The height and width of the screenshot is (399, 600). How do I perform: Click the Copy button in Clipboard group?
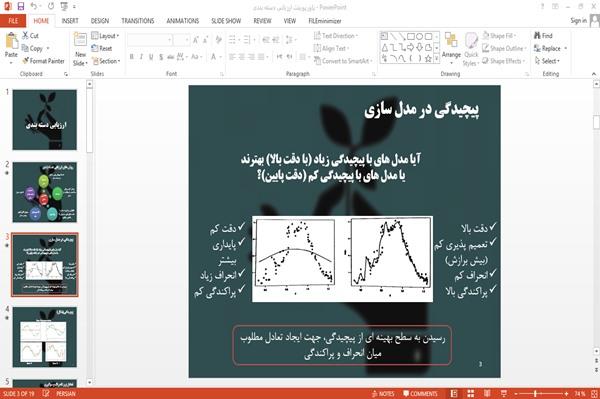coord(32,48)
